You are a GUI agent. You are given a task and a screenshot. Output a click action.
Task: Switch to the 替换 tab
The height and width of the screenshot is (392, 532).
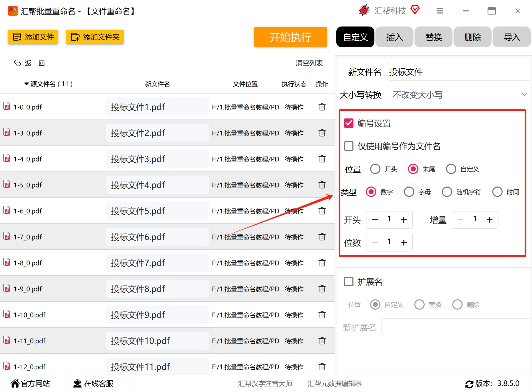pos(433,37)
